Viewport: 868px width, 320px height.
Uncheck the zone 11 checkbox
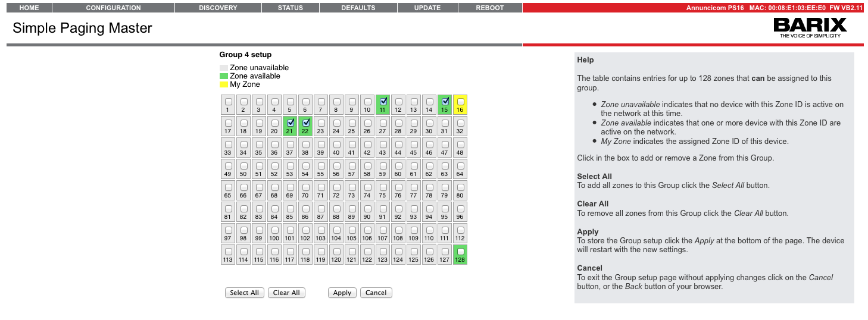(383, 101)
